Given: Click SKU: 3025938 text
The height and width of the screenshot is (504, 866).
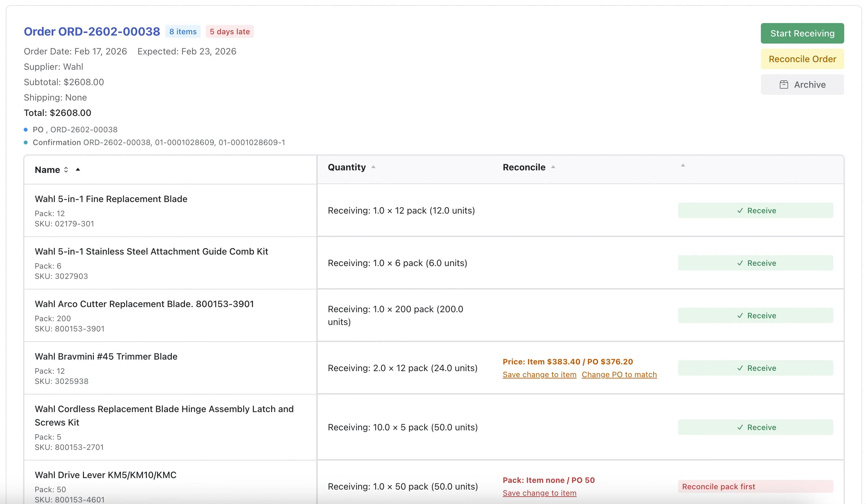Looking at the screenshot, I should click(62, 381).
